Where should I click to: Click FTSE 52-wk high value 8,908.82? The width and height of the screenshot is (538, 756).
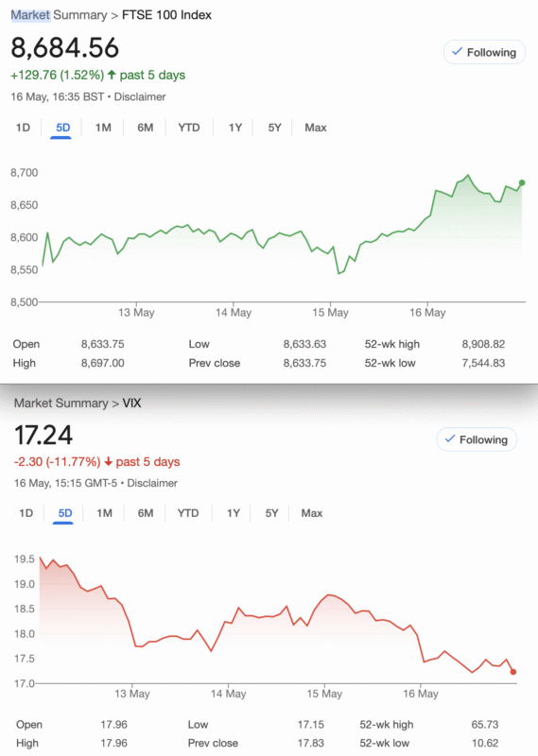pos(483,344)
